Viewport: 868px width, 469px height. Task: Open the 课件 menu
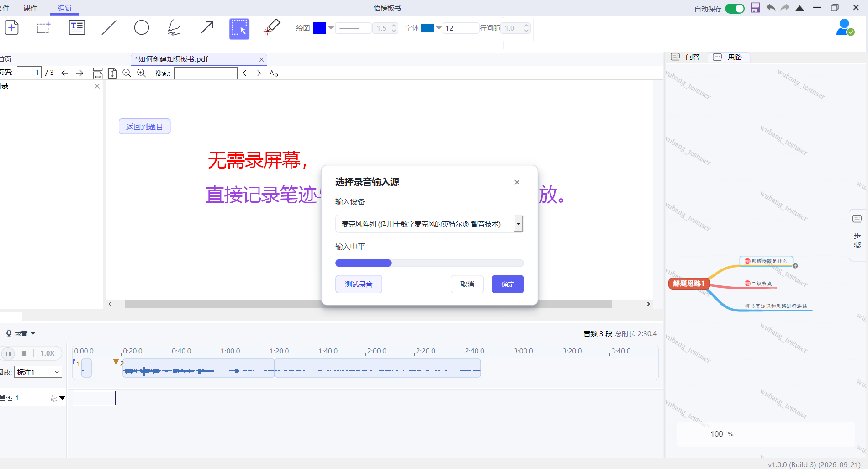tap(30, 8)
